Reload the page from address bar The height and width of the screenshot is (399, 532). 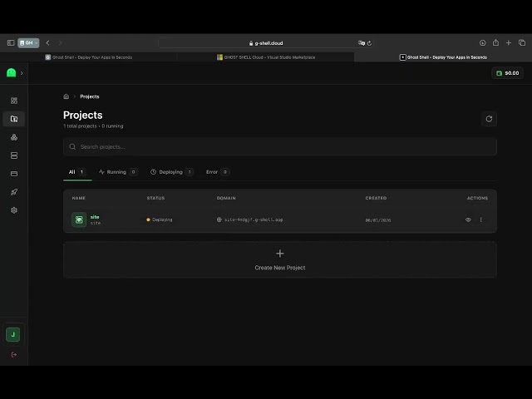click(x=369, y=43)
